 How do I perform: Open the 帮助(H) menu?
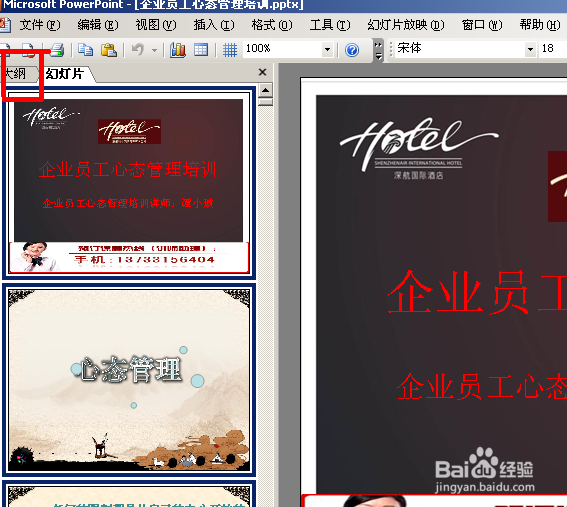(x=540, y=25)
